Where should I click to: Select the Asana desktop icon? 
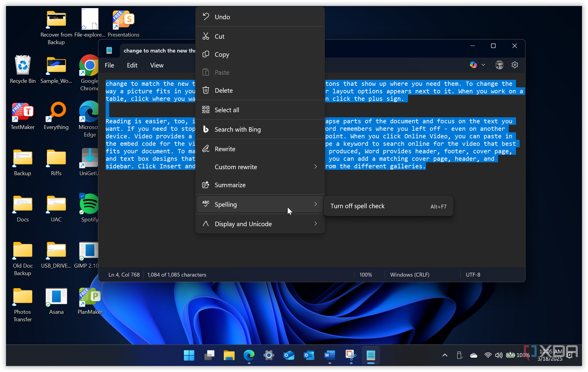[x=56, y=301]
